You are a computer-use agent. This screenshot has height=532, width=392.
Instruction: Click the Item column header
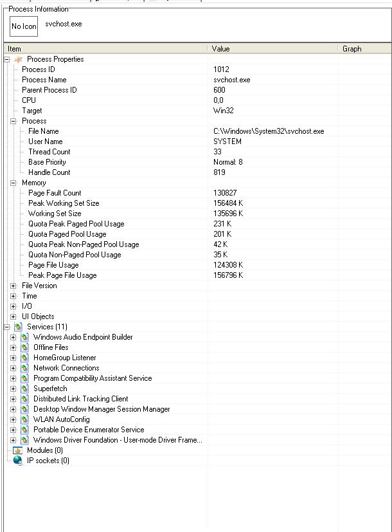(x=105, y=49)
